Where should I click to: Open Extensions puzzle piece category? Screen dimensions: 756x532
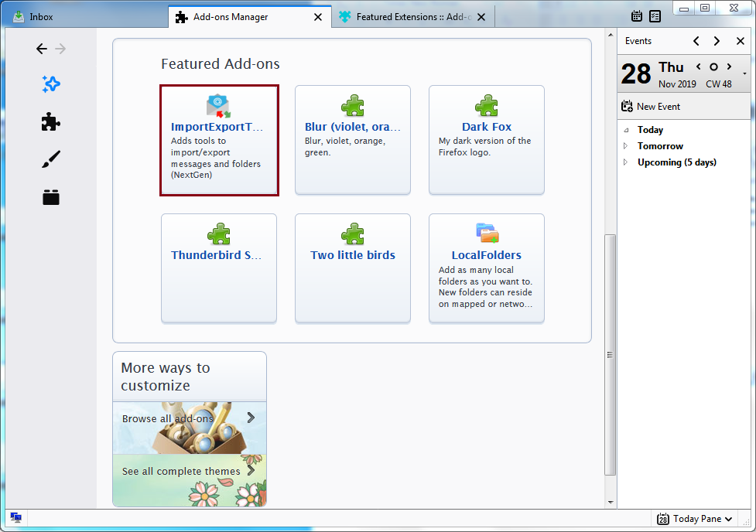coord(50,122)
